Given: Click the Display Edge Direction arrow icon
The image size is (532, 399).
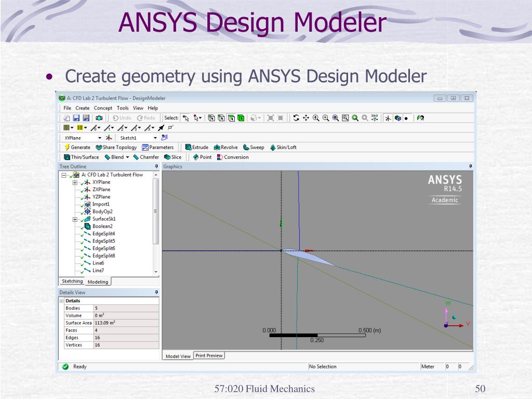Looking at the screenshot, I should (161, 128).
